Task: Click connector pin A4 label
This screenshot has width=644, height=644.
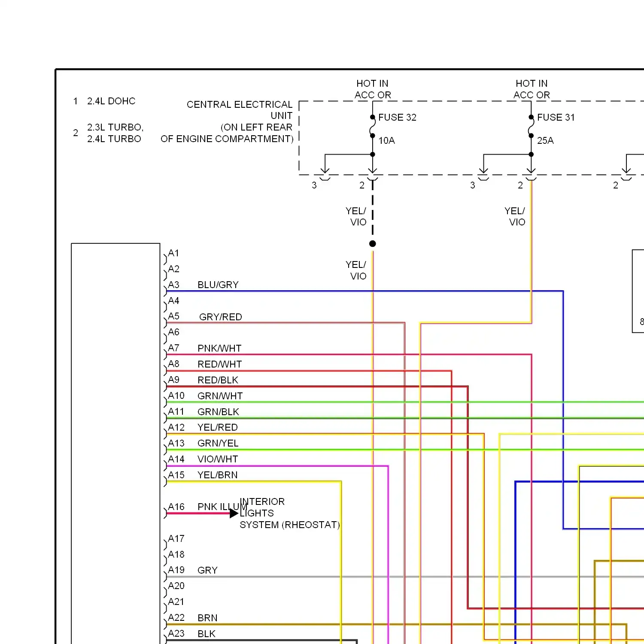Action: coord(173,301)
